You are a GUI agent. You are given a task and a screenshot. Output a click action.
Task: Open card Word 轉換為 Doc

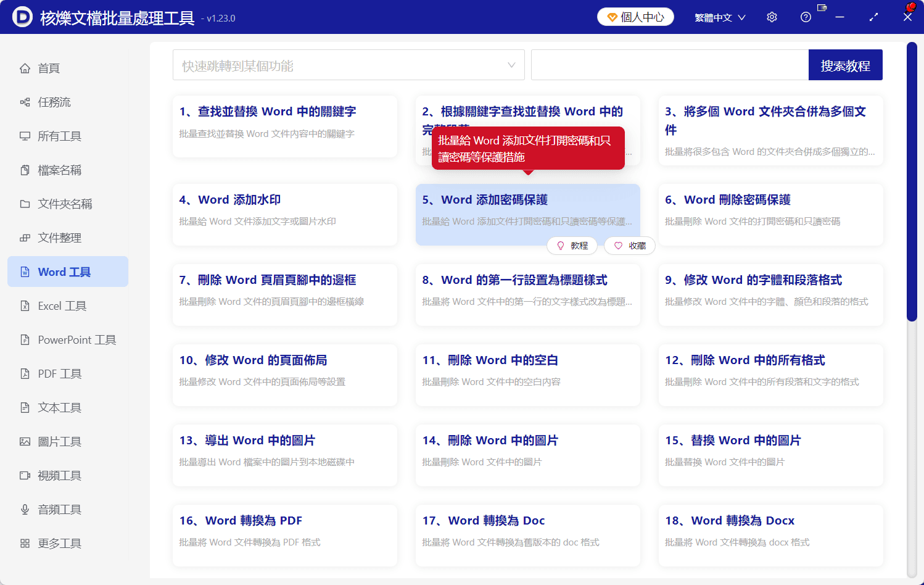coord(528,536)
